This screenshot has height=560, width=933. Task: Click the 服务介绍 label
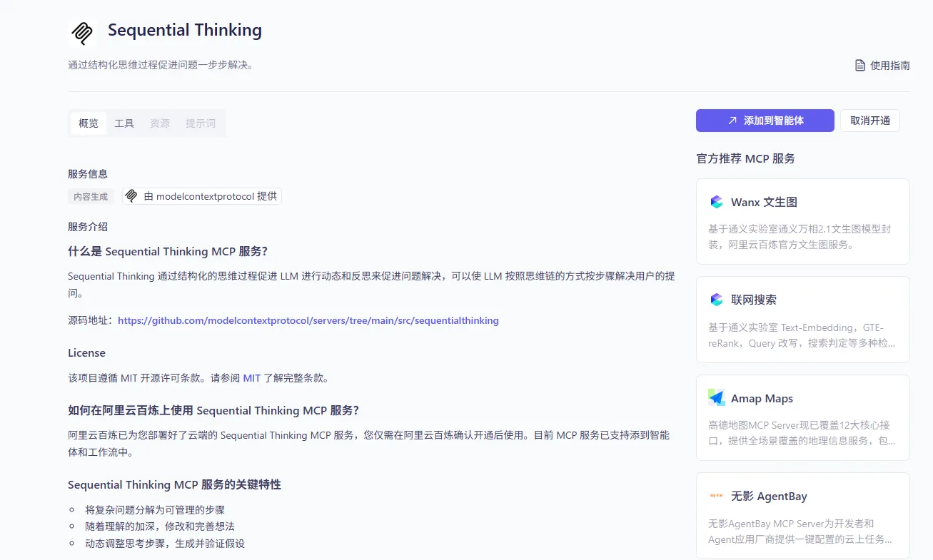[88, 227]
